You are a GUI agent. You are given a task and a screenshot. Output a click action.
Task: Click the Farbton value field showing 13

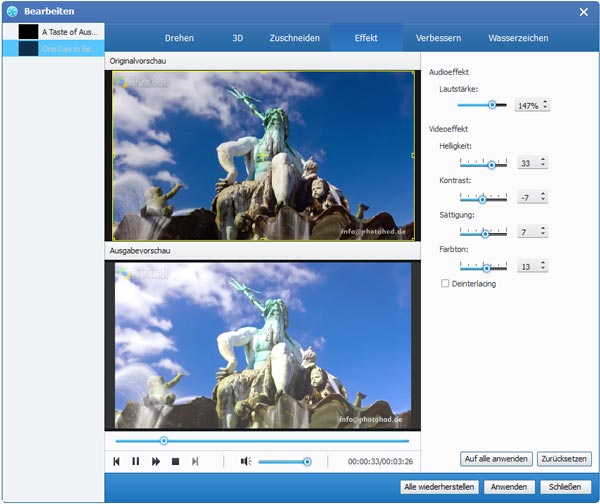click(527, 266)
